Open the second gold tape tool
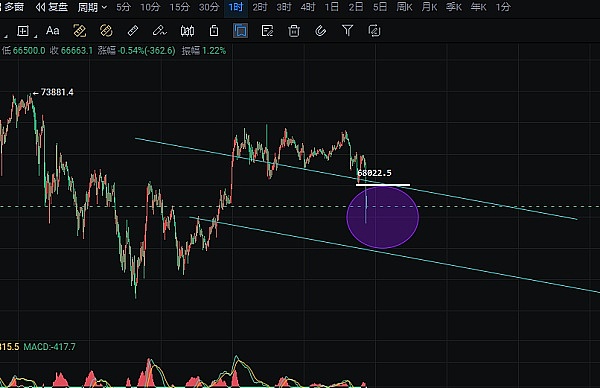 (x=106, y=31)
